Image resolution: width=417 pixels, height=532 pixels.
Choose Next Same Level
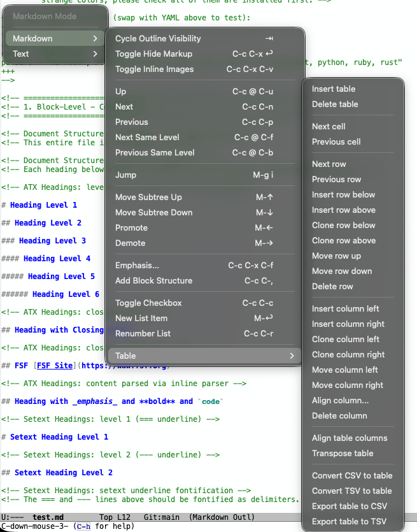coord(205,137)
